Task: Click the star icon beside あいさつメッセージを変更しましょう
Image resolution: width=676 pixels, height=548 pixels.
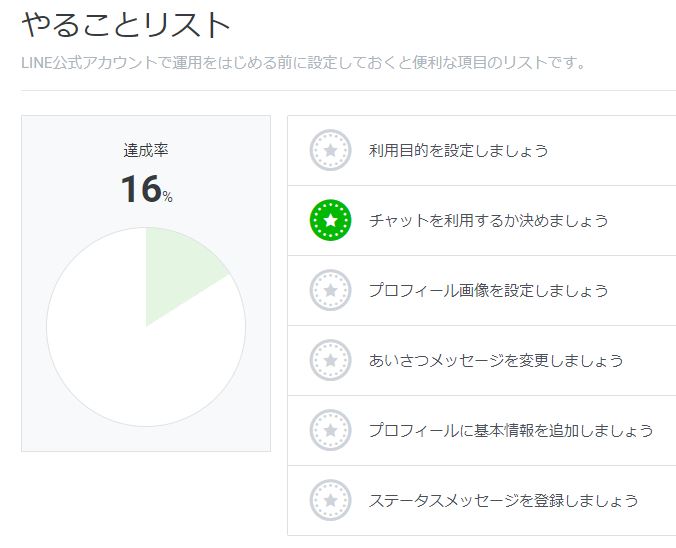Action: 330,360
